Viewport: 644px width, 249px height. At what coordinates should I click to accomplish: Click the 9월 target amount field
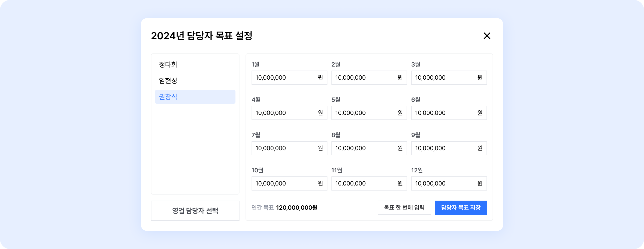tap(444, 148)
